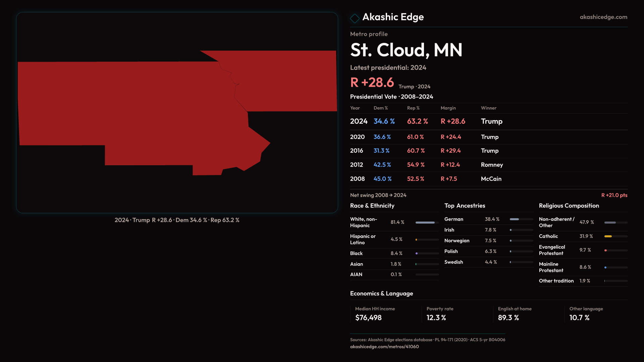Click the Catholic yellow percentage bar
This screenshot has height=362, width=644.
tap(608, 236)
